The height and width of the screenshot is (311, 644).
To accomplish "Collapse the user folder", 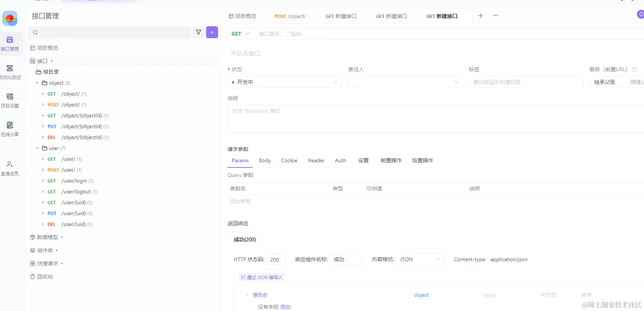I will click(37, 148).
